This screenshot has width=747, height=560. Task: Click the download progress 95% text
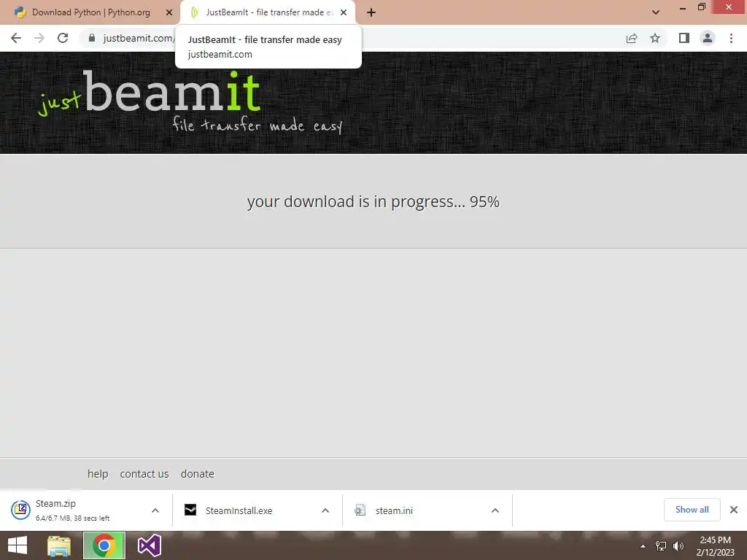tap(373, 201)
